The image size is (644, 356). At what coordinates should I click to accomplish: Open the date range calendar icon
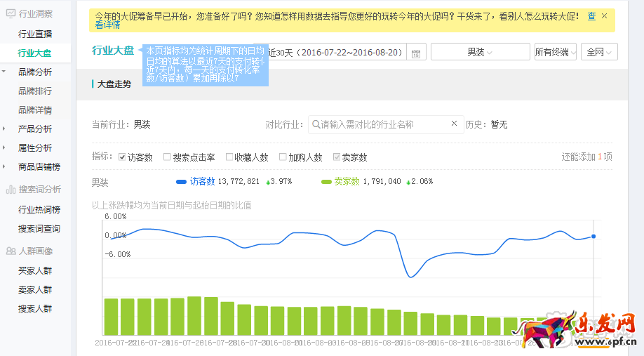click(417, 53)
